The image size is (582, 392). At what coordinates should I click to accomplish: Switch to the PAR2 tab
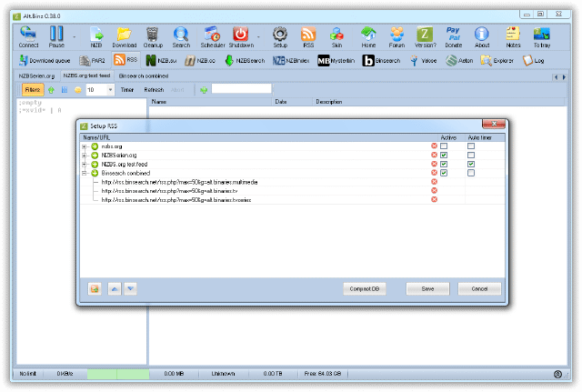coord(93,61)
